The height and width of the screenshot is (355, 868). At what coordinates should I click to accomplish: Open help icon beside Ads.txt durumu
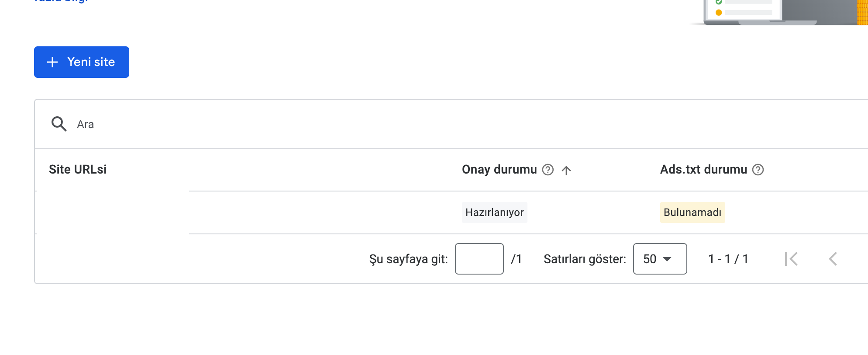[758, 170]
